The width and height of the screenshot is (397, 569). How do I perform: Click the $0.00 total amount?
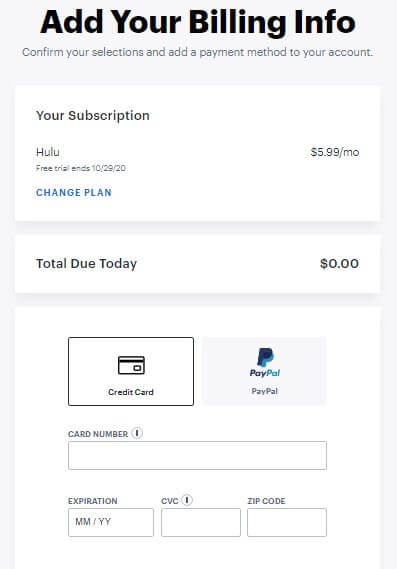tap(339, 263)
